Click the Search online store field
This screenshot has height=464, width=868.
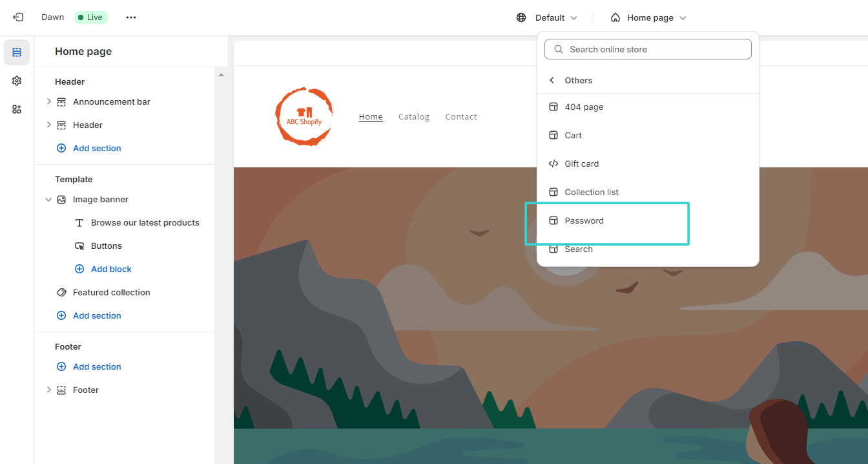[648, 48]
